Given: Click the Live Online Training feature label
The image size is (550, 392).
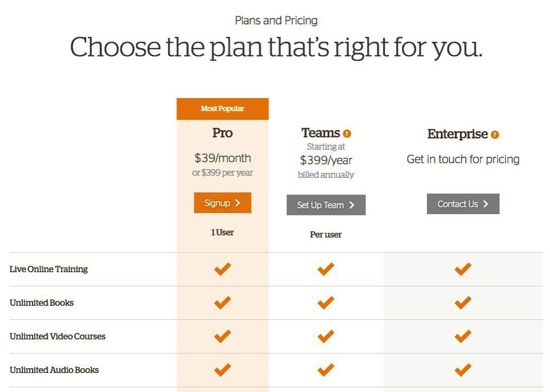Looking at the screenshot, I should pos(49,269).
